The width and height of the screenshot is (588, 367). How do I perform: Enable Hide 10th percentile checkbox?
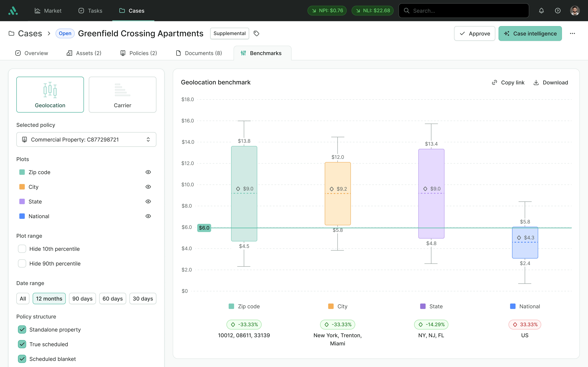[22, 249]
